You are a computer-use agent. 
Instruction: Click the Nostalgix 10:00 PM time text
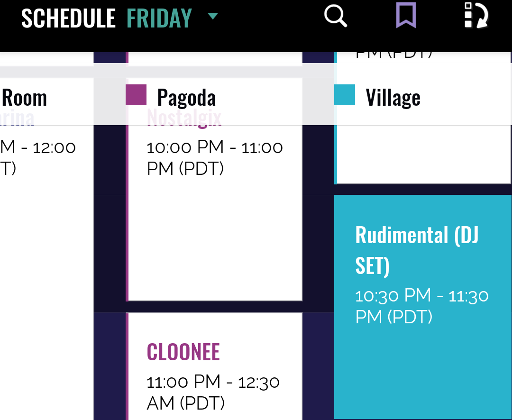click(x=215, y=158)
